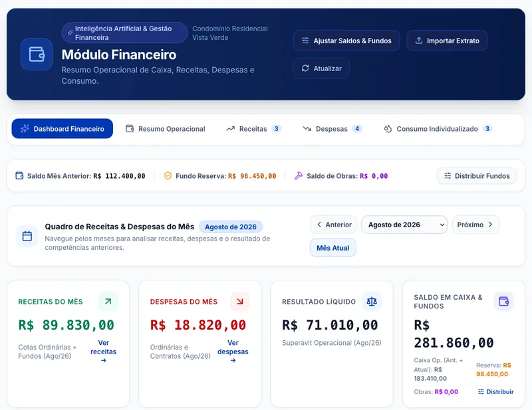Click the R$ 71.010,00 net result amount

point(330,325)
